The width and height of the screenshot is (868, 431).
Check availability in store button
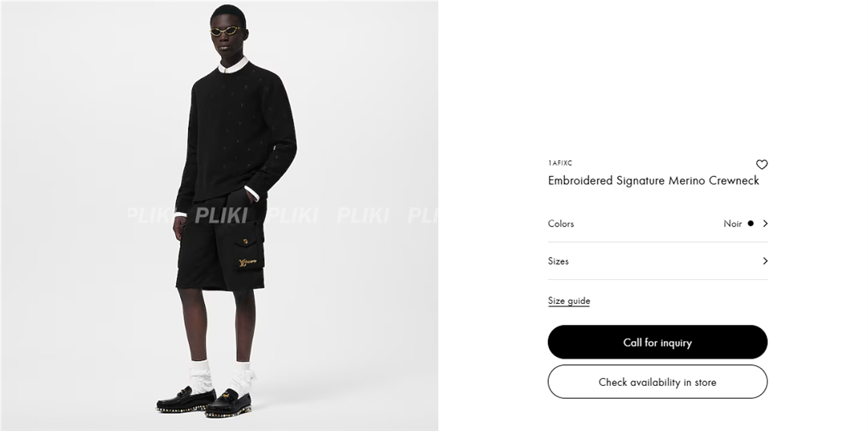[657, 382]
